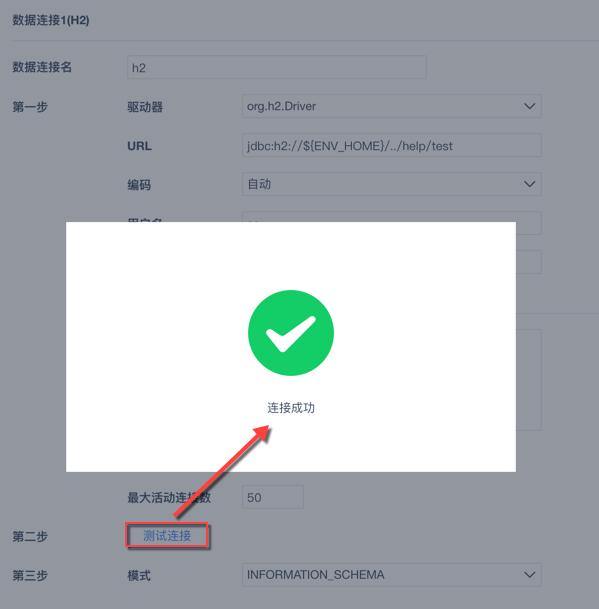
Task: Click the chevron arrow in the 编码 field
Action: [x=529, y=184]
